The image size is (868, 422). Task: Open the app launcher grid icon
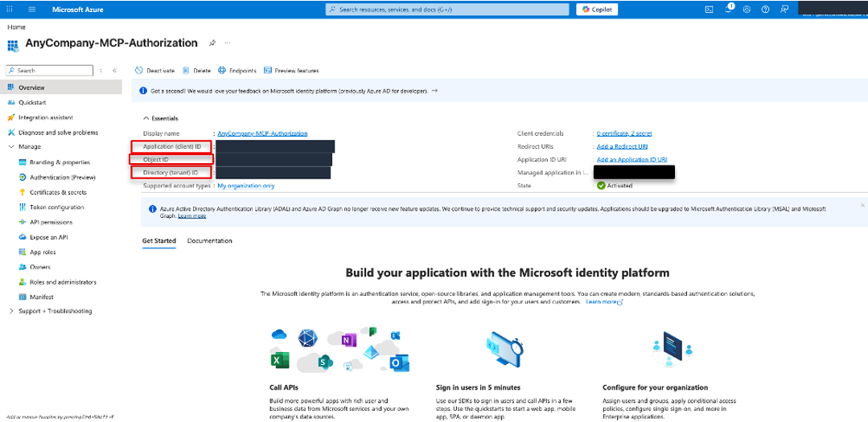pos(10,10)
